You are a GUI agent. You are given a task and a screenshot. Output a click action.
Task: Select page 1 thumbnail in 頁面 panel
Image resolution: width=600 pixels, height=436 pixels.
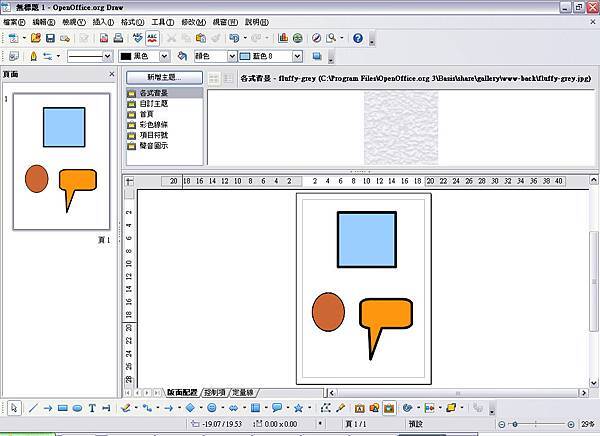pyautogui.click(x=62, y=162)
